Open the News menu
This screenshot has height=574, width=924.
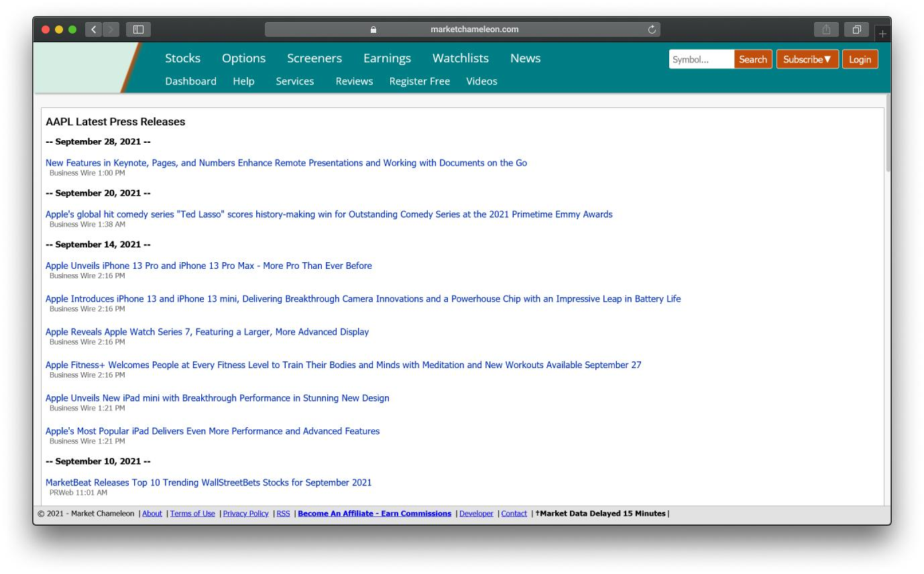525,58
